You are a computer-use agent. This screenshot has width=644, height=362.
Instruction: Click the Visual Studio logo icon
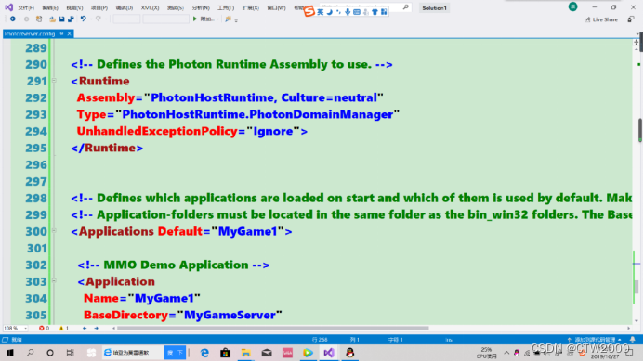pos(8,7)
